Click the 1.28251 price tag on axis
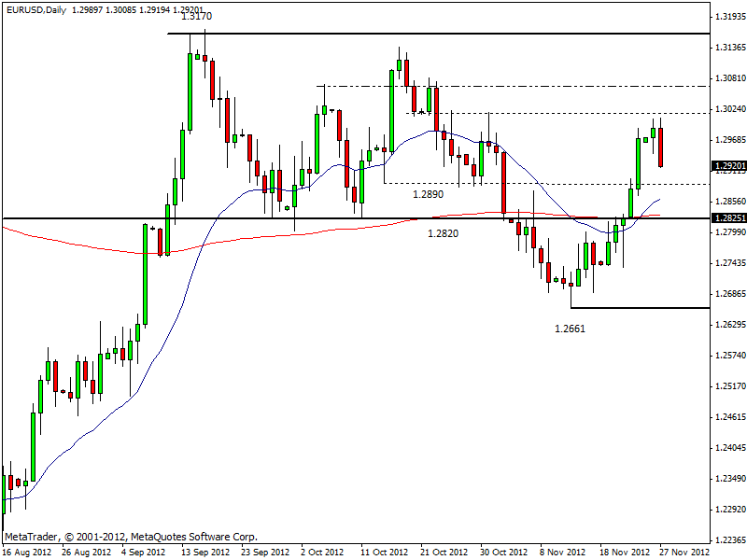This screenshot has width=747, height=560. tap(728, 218)
